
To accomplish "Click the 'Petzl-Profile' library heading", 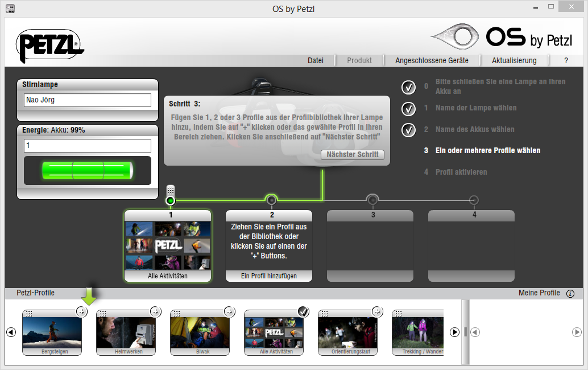I will coord(36,293).
